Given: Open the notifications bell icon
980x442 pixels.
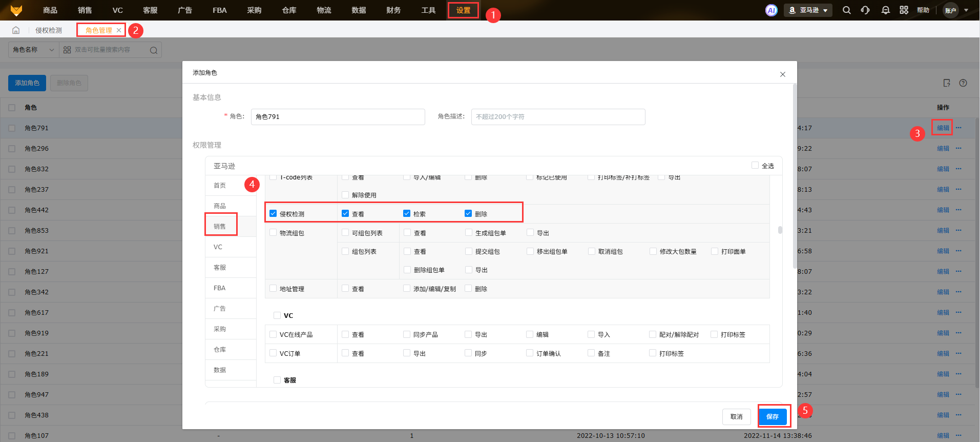Looking at the screenshot, I should pos(885,10).
